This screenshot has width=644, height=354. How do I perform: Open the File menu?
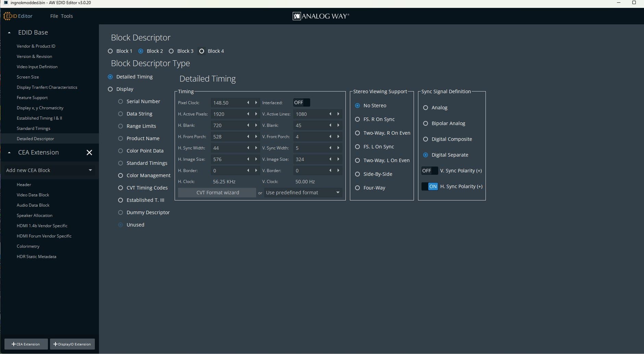54,16
